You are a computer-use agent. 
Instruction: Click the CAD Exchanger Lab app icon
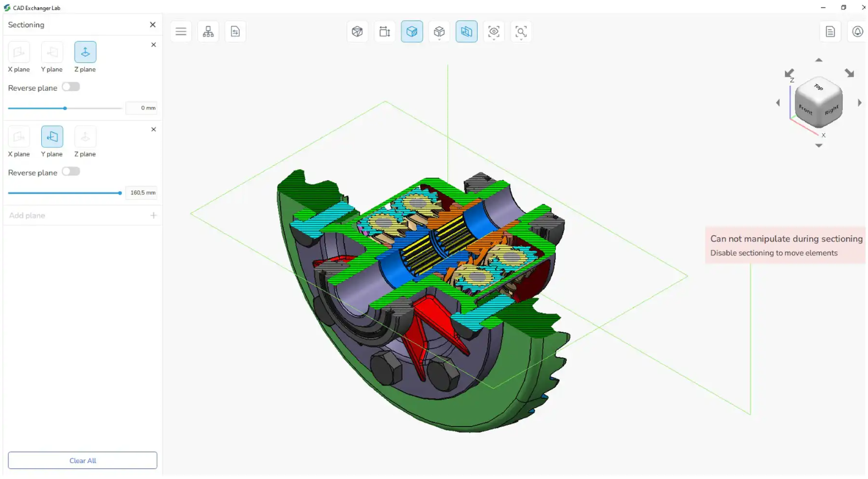coord(7,8)
